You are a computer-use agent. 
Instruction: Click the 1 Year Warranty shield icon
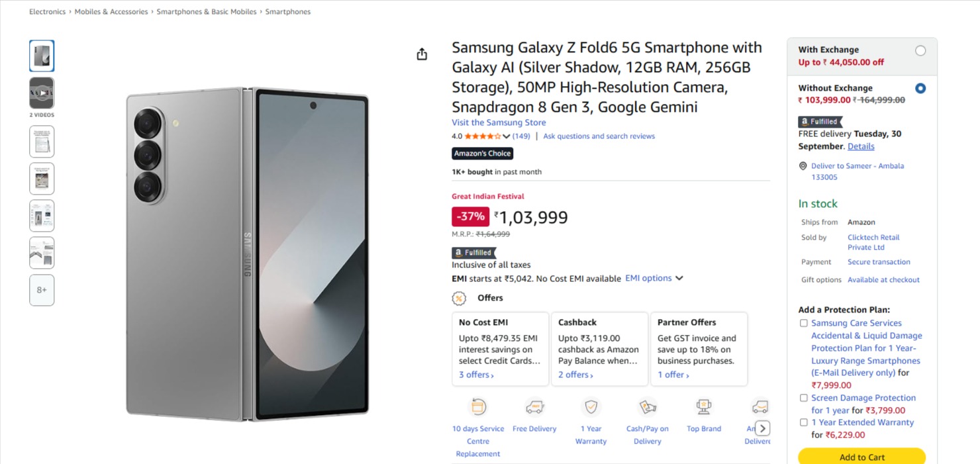point(591,406)
